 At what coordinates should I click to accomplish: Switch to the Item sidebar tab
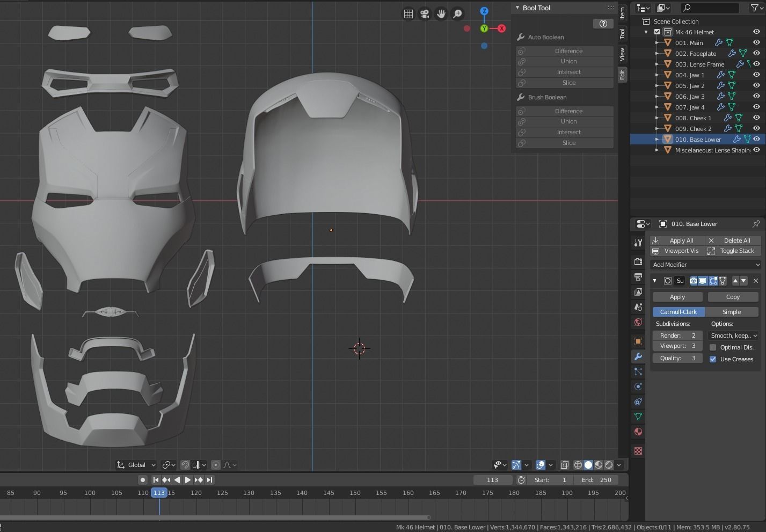click(623, 13)
